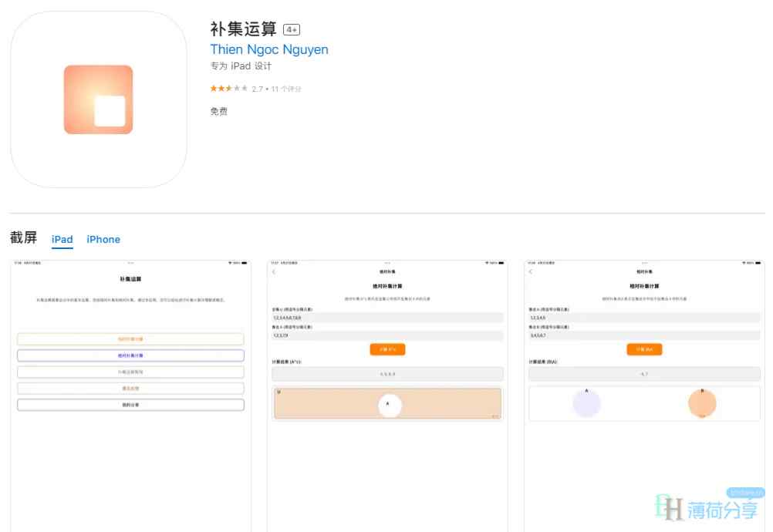
Task: Click the orange circle B in diagram
Action: (x=702, y=403)
